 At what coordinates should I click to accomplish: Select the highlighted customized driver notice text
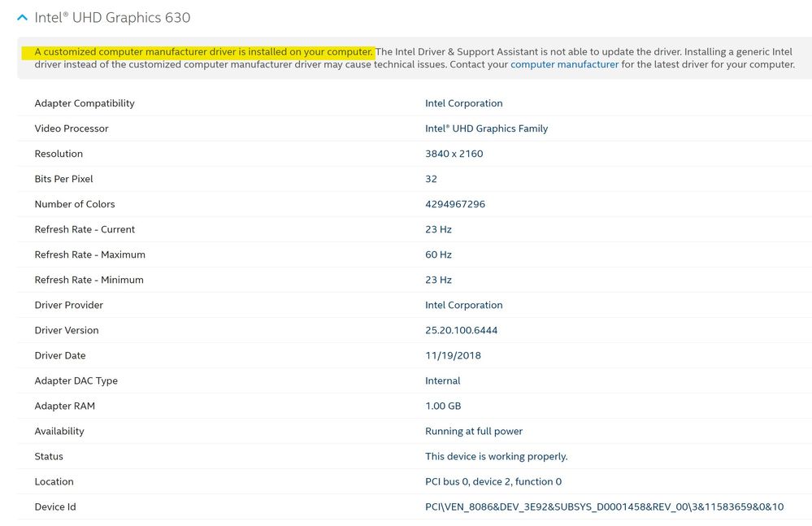[203, 52]
